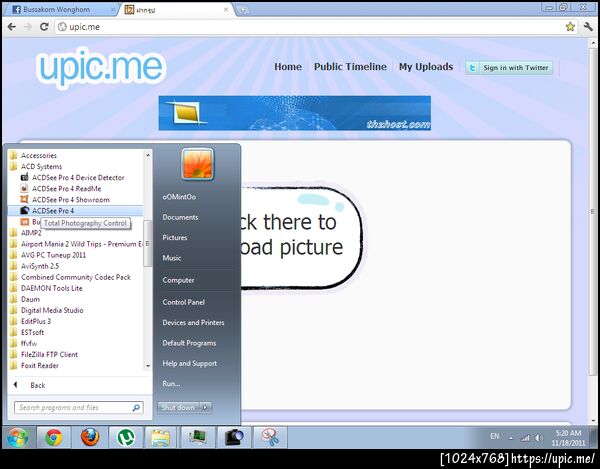
Task: Bookmark this page with the star icon
Action: pos(570,26)
